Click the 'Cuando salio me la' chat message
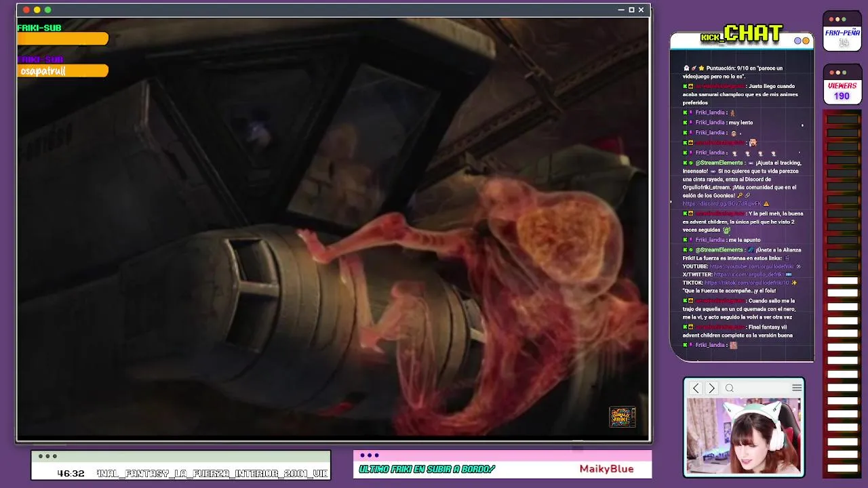 [738, 308]
